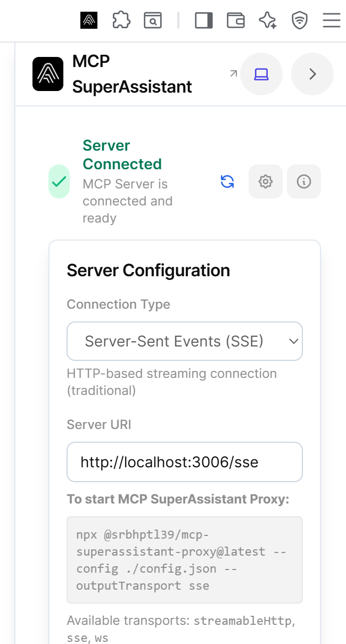Open the browser extensions puzzle icon
Viewport: 346px width, 644px height.
[x=121, y=21]
